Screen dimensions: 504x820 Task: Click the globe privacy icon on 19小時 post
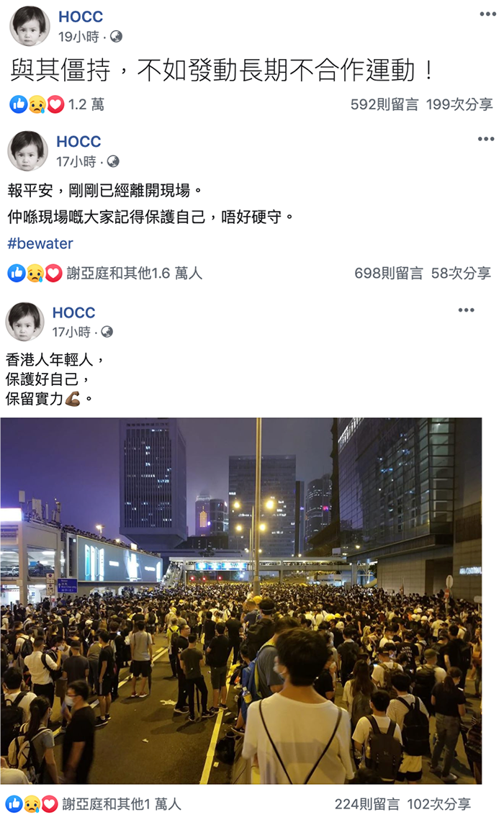116,37
